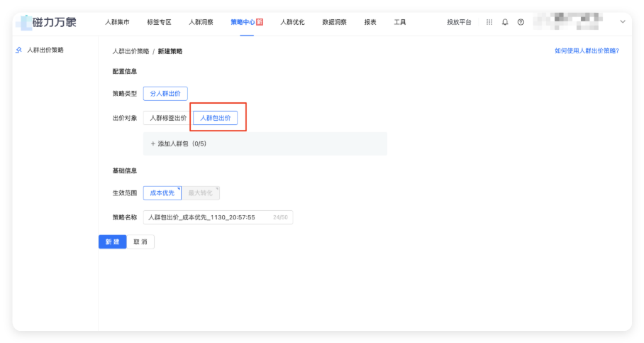644x343 pixels.
Task: Click the 配置信息 heading
Action: tap(124, 72)
